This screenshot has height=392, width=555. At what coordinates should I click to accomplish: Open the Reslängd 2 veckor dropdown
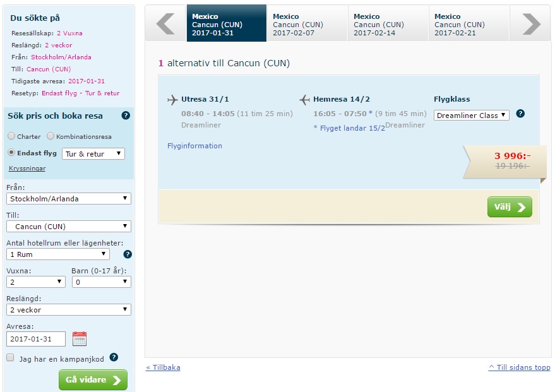coord(69,309)
